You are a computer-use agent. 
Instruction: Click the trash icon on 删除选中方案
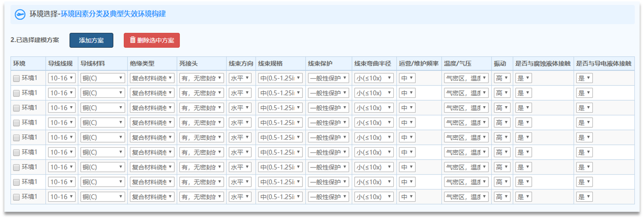133,41
